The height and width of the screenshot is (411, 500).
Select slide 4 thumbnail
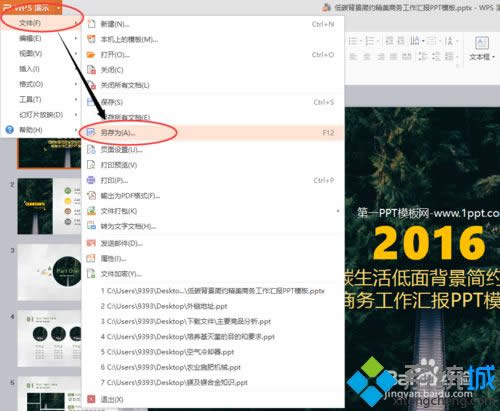(x=49, y=338)
